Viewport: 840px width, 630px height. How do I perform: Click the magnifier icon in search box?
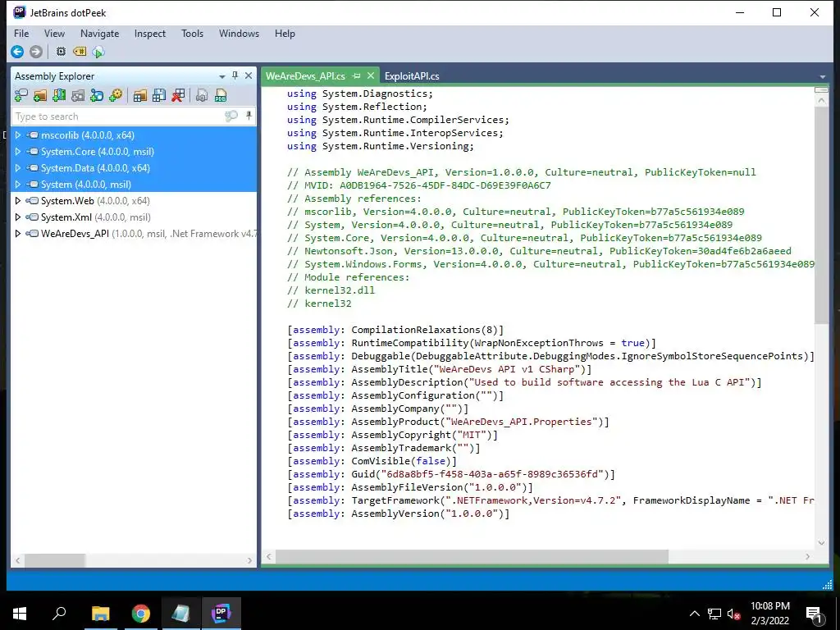point(231,116)
